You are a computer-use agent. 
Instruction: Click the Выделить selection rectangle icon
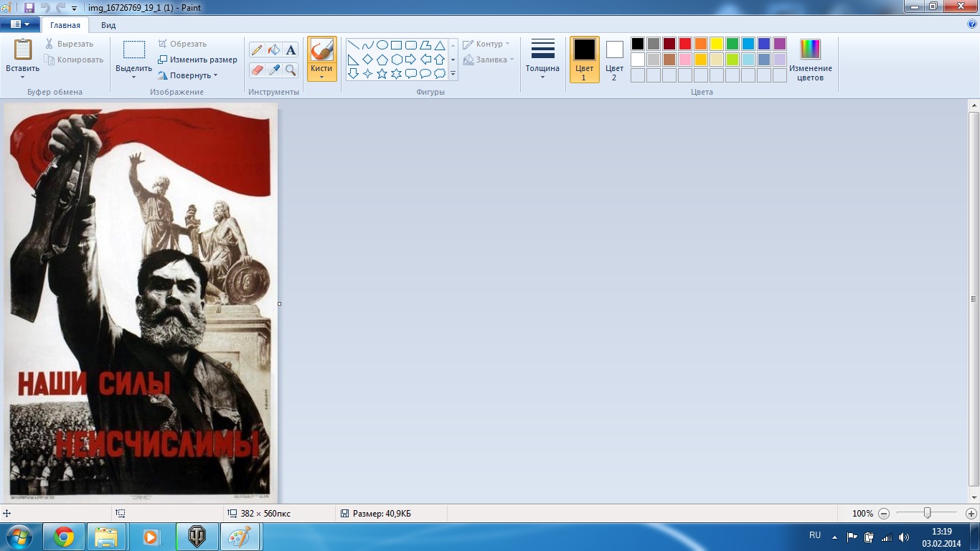[x=133, y=50]
